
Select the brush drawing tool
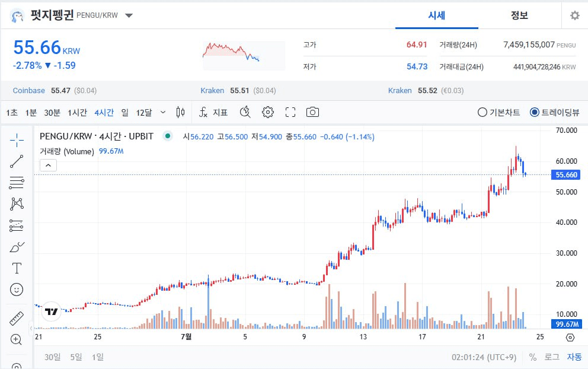point(17,247)
